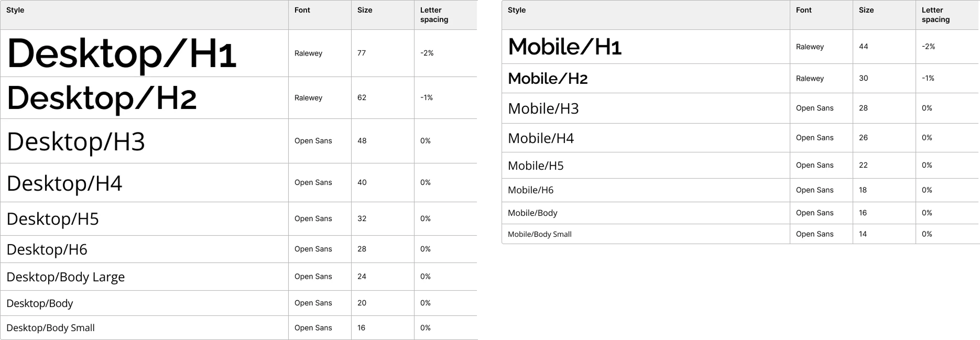Click the Desktop/H3 style row label

coord(76,141)
